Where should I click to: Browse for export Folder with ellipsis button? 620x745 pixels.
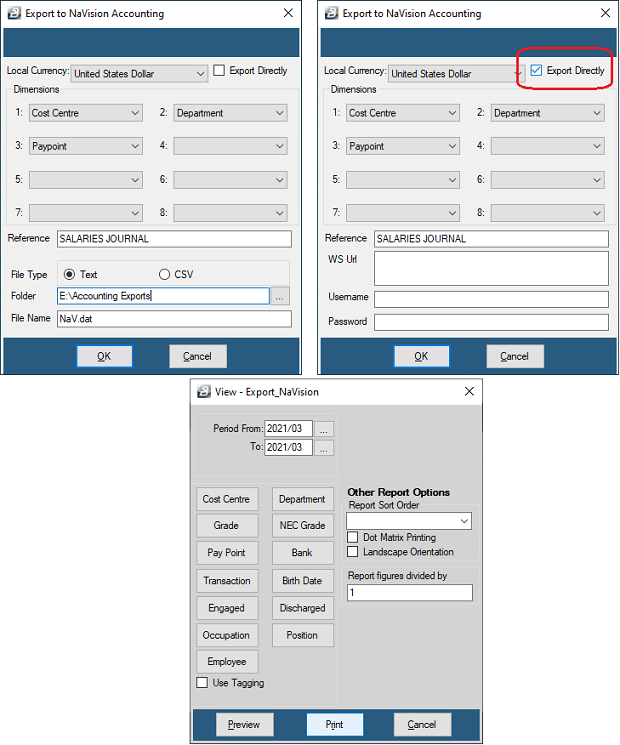coord(279,296)
